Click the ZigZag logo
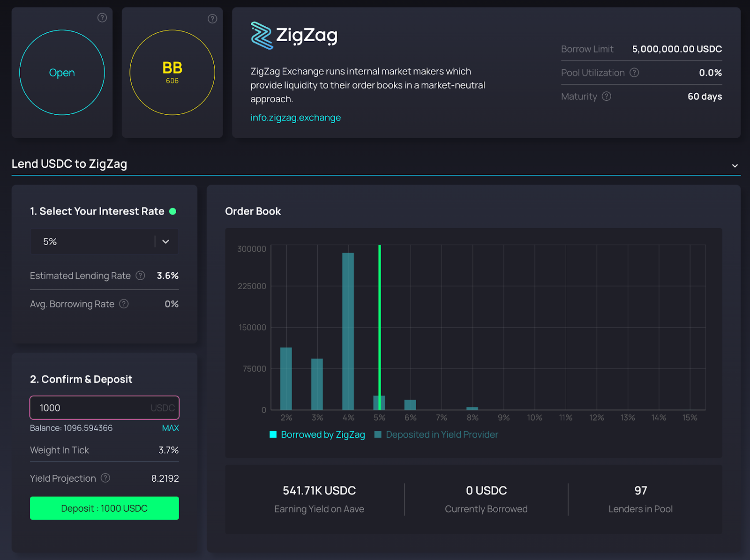Viewport: 750px width, 560px height. coord(294,36)
